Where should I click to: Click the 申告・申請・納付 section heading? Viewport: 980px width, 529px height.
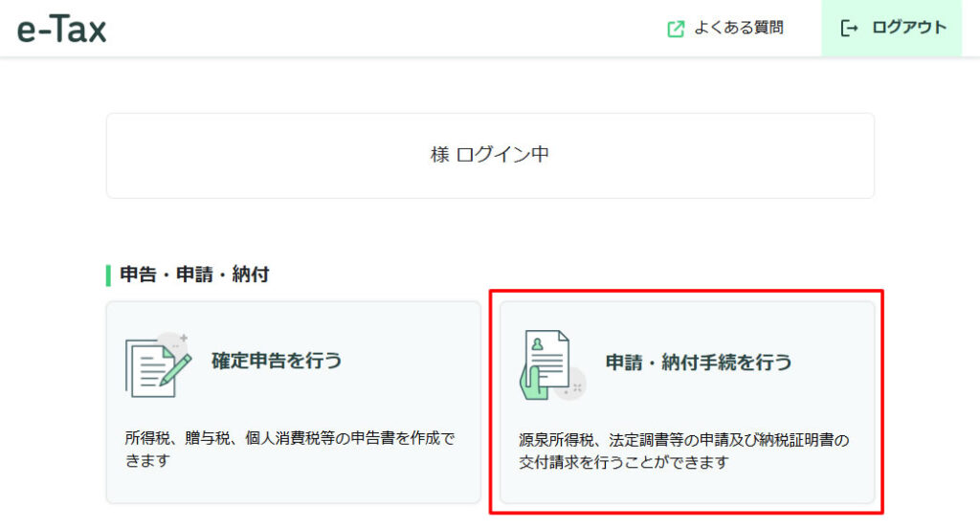tap(194, 275)
